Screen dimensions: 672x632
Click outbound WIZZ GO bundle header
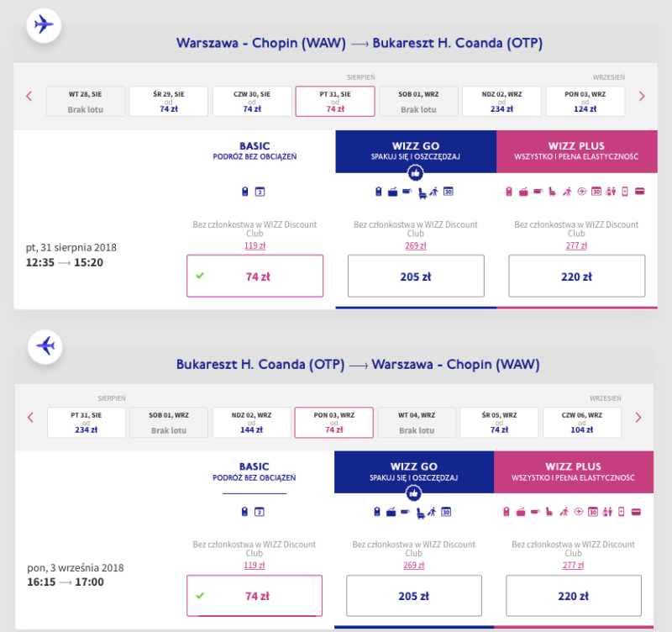pyautogui.click(x=416, y=151)
